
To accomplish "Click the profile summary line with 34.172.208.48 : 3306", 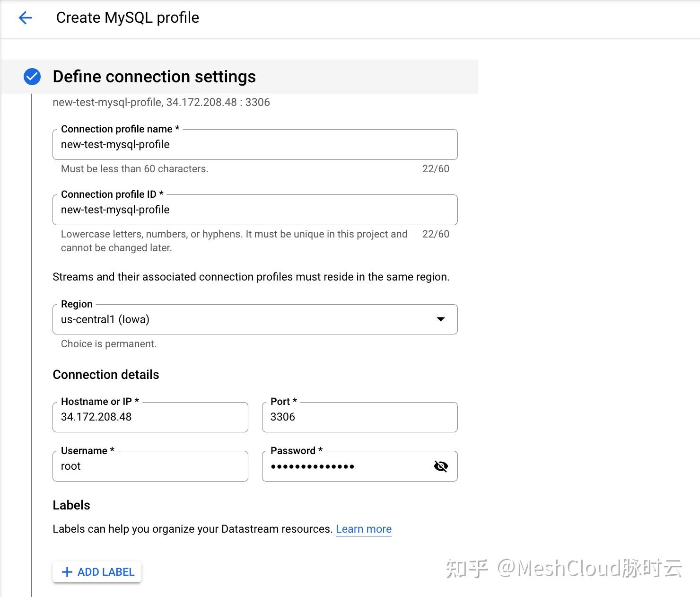I will pos(161,103).
